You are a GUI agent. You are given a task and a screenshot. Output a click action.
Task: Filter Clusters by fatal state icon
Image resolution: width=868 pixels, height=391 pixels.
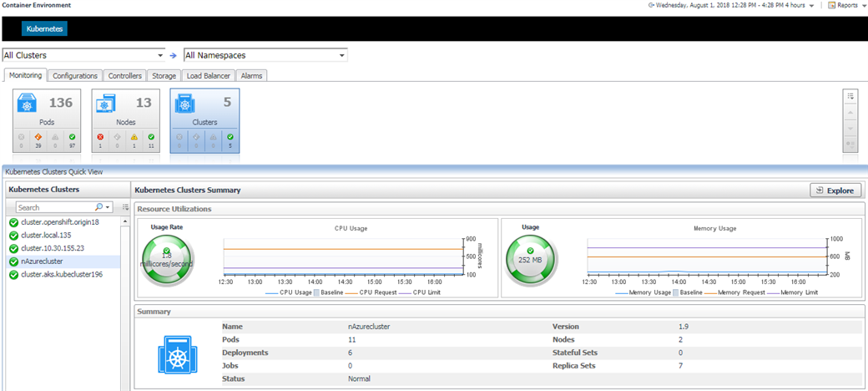click(x=179, y=137)
